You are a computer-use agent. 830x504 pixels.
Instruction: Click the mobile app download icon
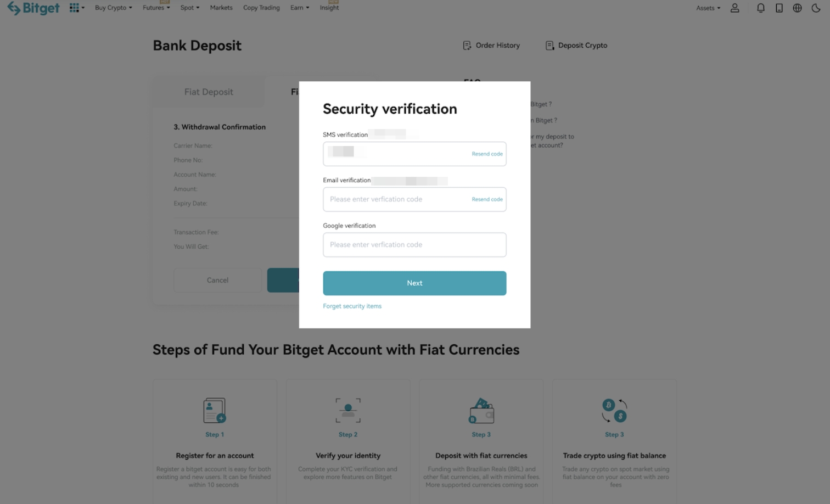[x=779, y=8]
